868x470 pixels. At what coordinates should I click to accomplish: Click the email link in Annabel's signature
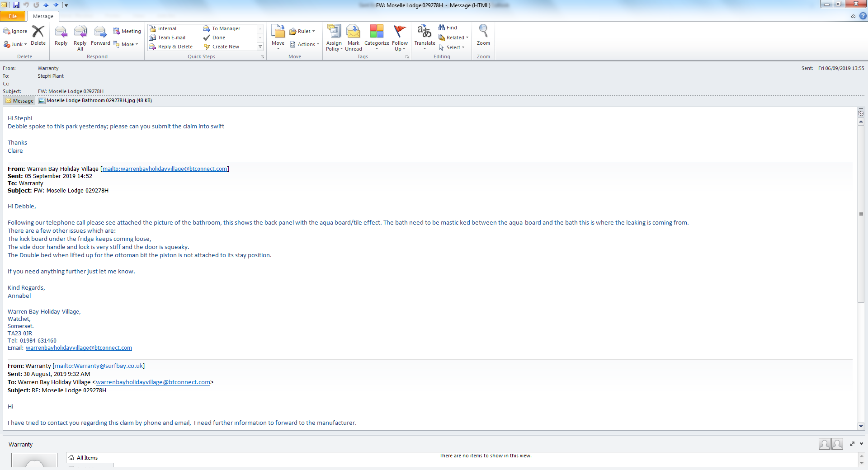[79, 348]
